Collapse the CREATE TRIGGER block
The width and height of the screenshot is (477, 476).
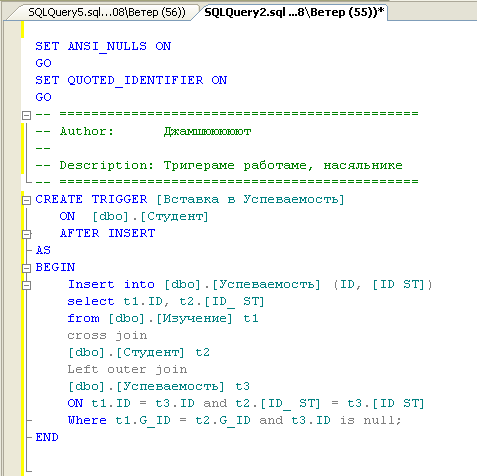26,200
